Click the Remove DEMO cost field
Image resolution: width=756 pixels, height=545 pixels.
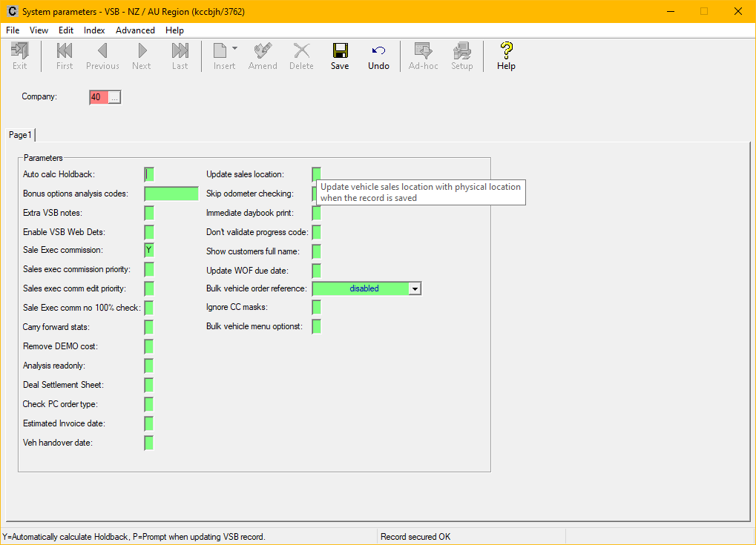[x=149, y=346]
